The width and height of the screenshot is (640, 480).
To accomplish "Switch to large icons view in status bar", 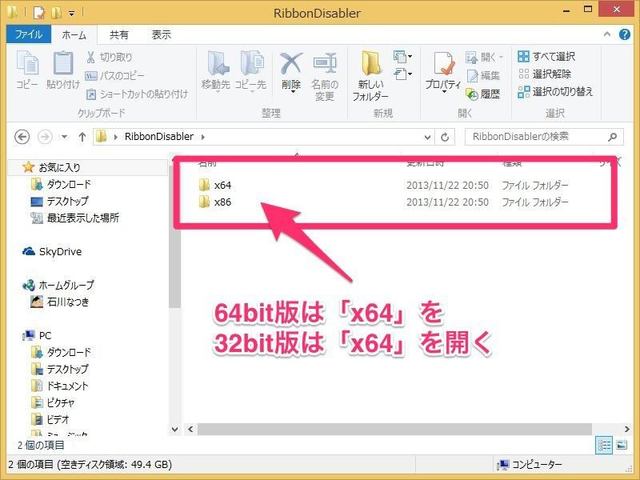I will click(x=620, y=444).
